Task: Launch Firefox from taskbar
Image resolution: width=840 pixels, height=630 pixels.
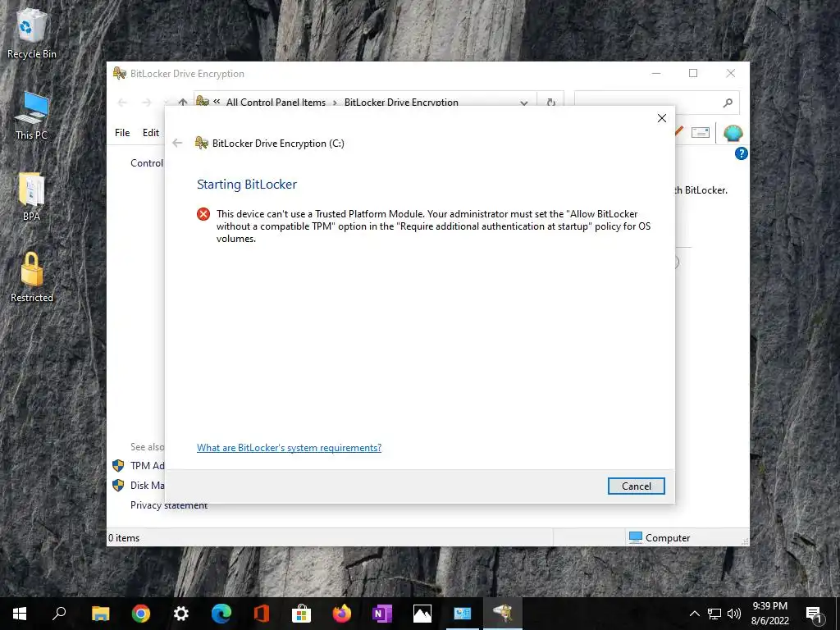Action: (342, 614)
